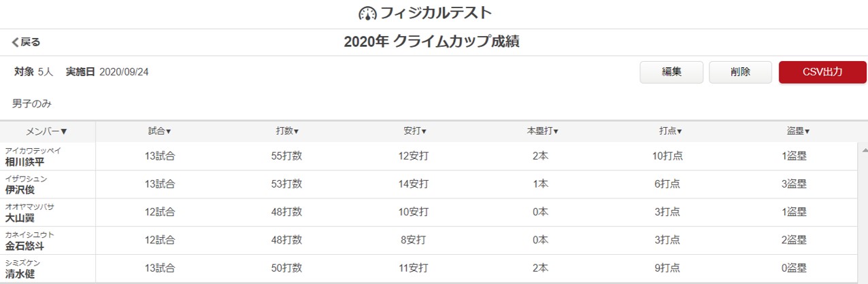This screenshot has height=284, width=868.
Task: Open the 編集 edit button
Action: coord(671,72)
